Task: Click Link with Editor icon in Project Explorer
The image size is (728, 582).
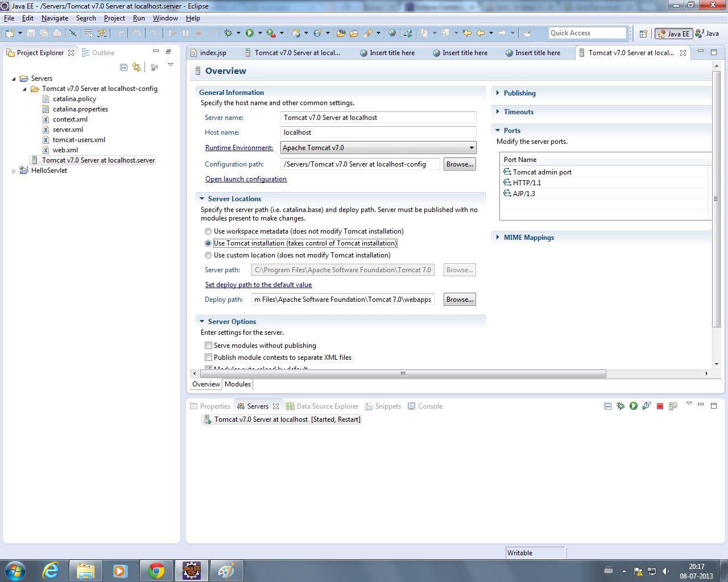Action: pos(136,67)
